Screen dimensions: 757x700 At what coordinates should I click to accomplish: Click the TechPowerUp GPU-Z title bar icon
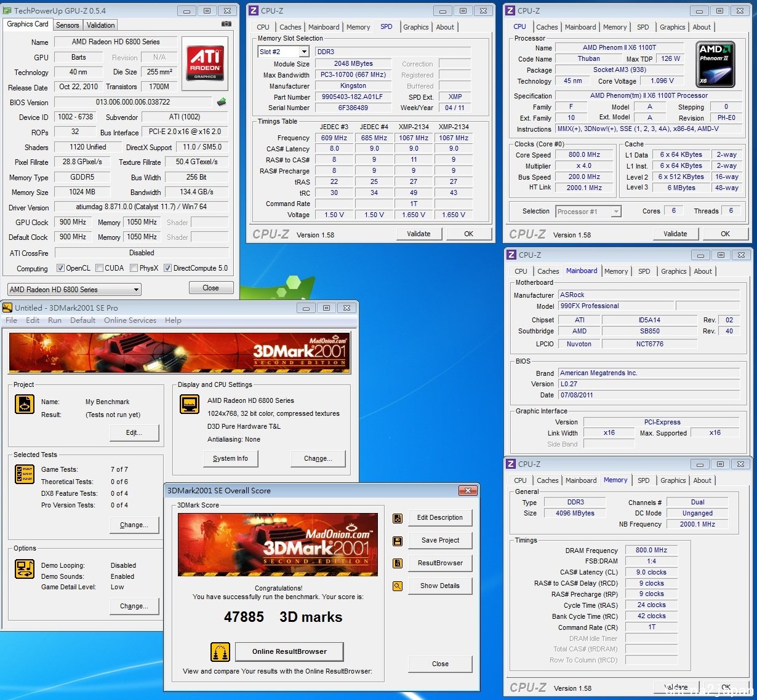[x=7, y=10]
